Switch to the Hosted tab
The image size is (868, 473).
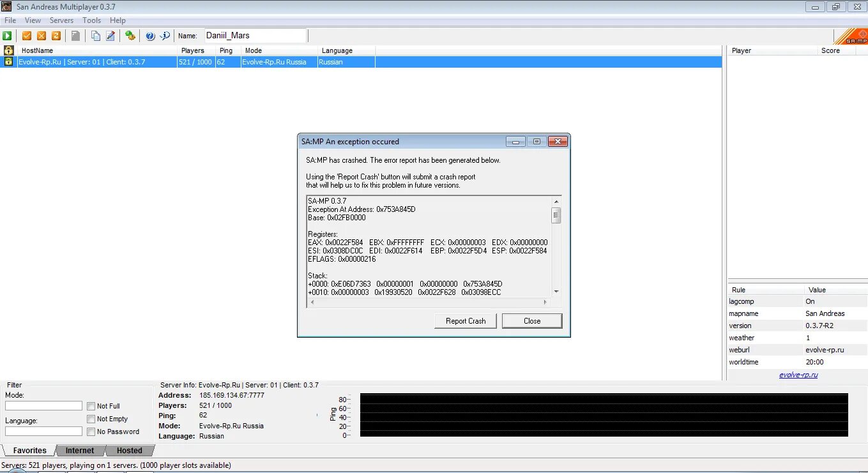click(130, 451)
